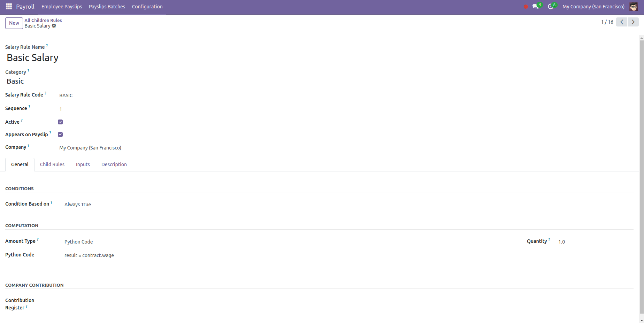
Task: Toggle the Active checkbox
Action: click(x=60, y=122)
